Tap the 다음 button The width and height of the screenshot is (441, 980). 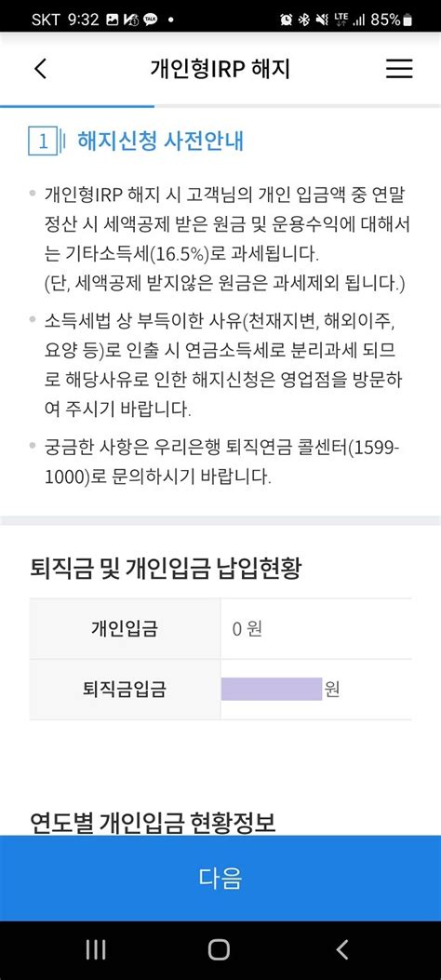[x=220, y=878]
